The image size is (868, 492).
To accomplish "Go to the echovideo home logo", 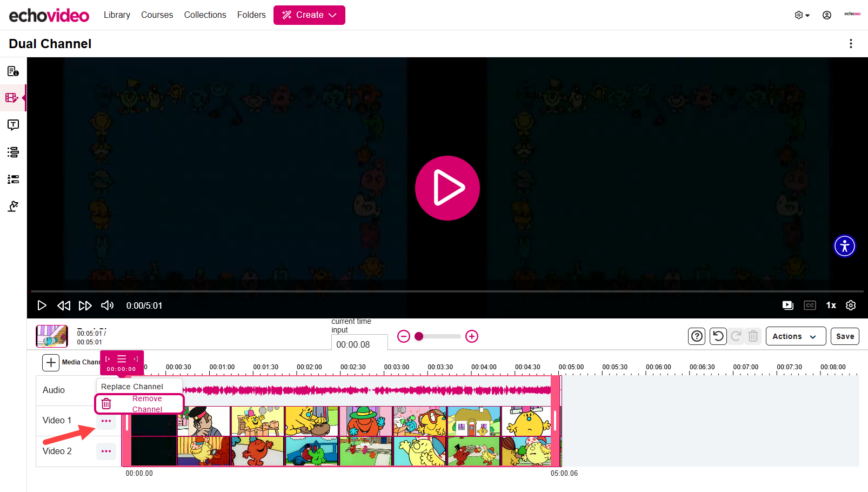I will tap(49, 15).
